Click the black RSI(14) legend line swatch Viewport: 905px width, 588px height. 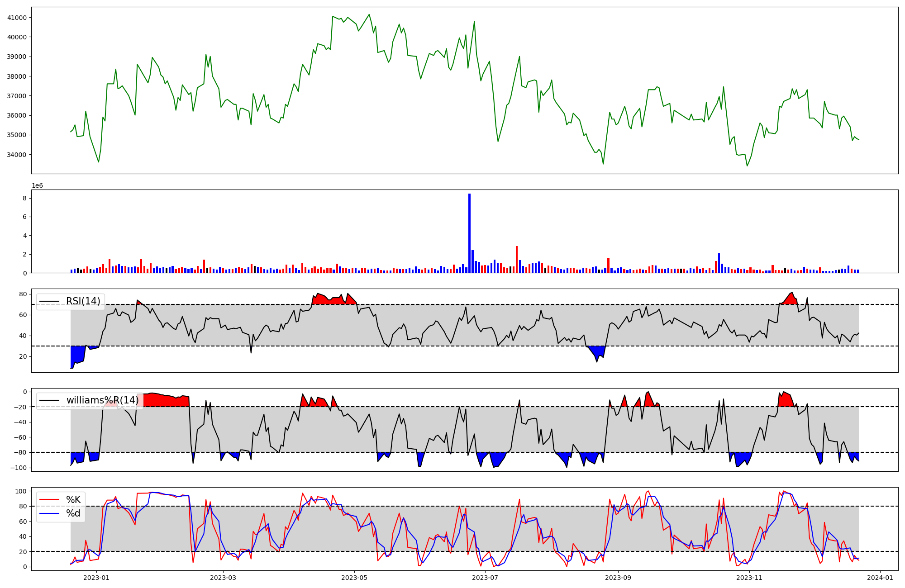click(x=49, y=301)
